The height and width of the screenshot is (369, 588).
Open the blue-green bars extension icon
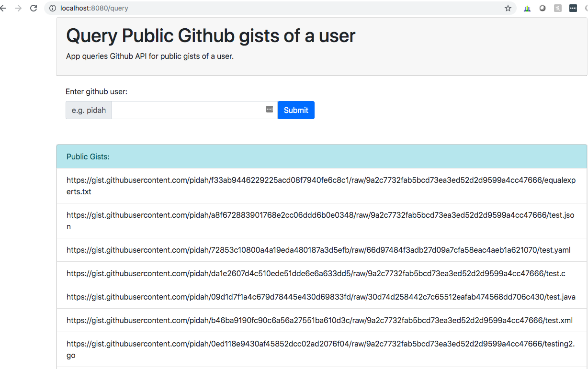tap(527, 8)
